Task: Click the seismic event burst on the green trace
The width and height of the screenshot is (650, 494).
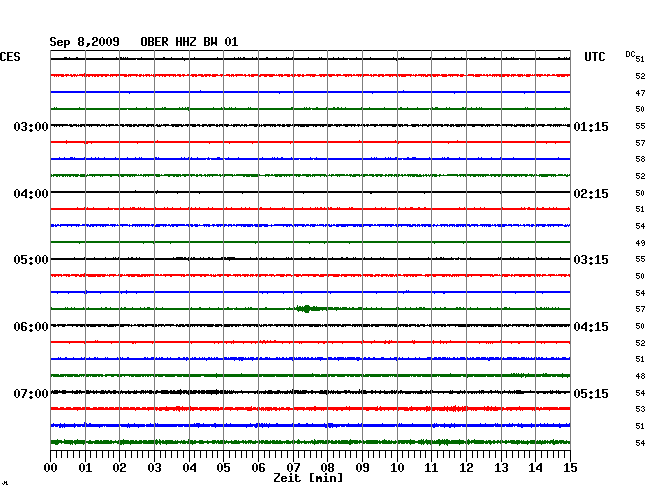Action: click(309, 309)
